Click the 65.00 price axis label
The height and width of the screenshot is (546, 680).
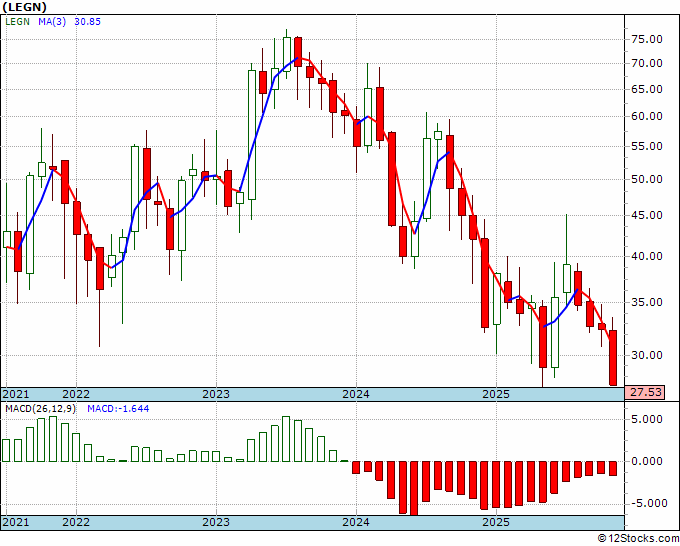pos(647,89)
